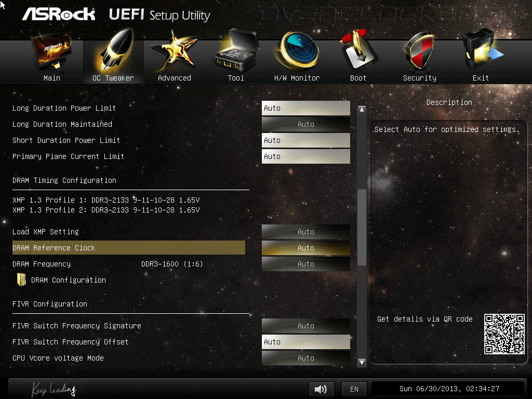The width and height of the screenshot is (532, 399).
Task: Click the XMP 1.3 Profile 2 line
Action: 106,210
